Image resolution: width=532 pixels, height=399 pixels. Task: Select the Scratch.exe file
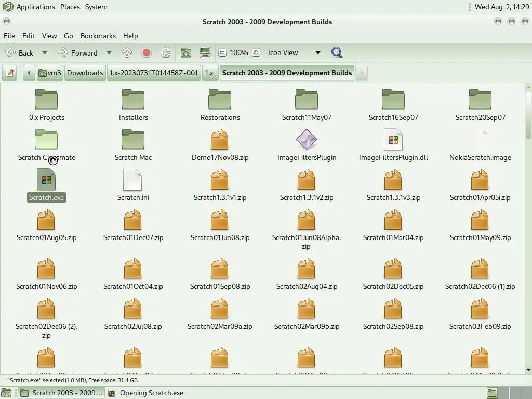[46, 185]
